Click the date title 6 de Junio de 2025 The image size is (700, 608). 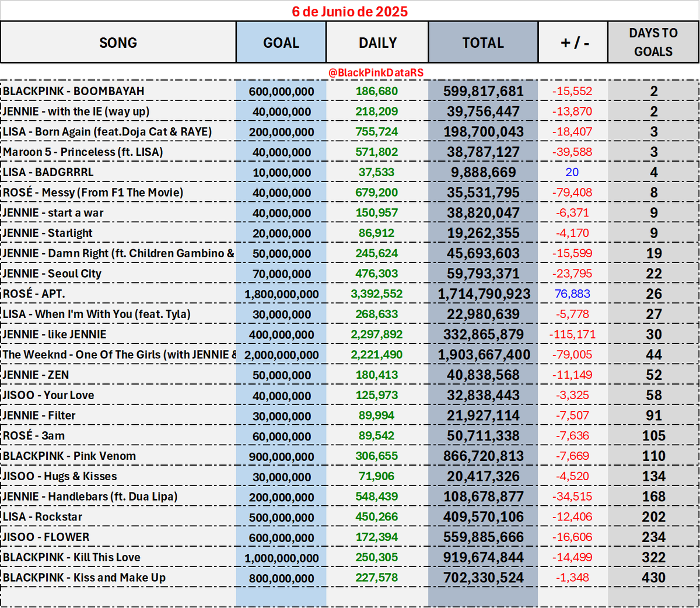[x=349, y=12]
